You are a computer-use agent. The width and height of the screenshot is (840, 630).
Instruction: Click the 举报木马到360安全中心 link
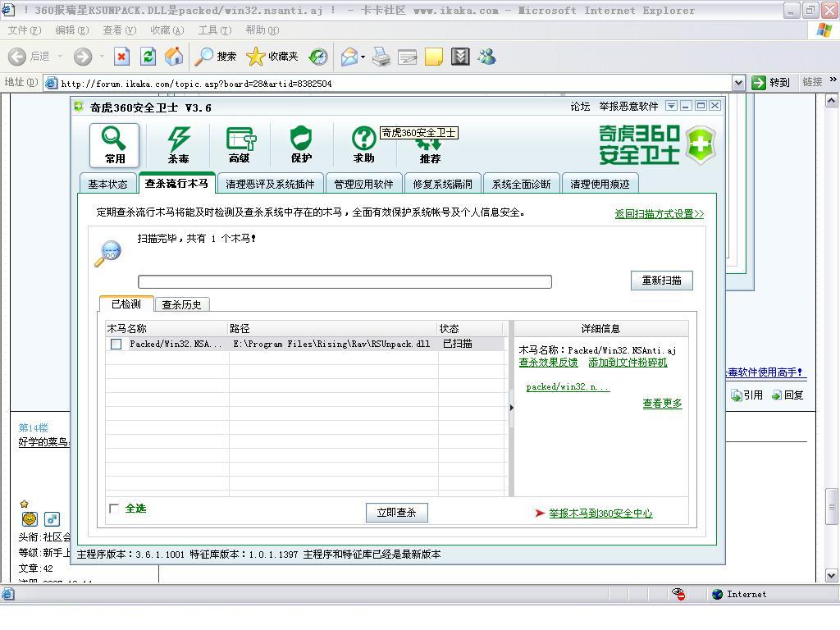point(600,514)
